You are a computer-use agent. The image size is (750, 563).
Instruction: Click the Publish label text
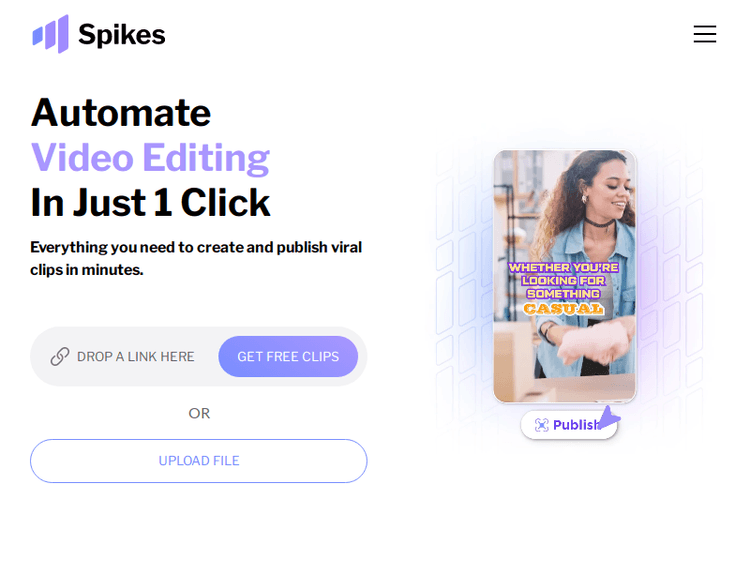point(575,425)
